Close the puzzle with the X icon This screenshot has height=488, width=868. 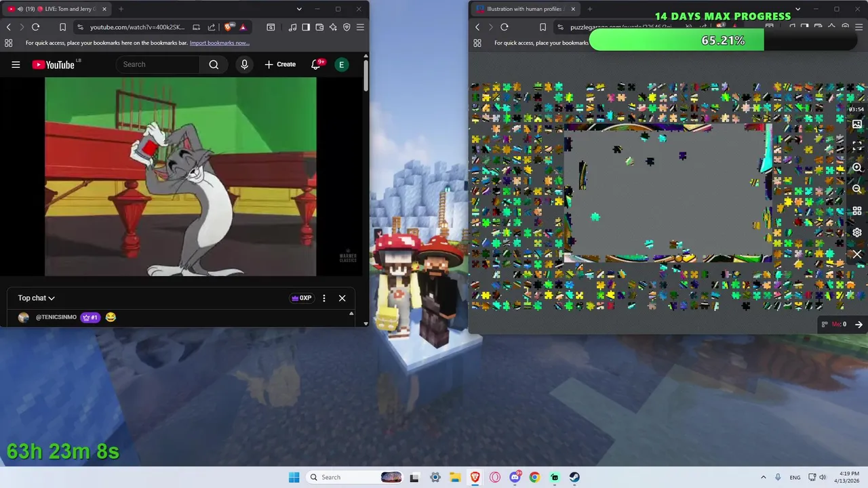pyautogui.click(x=857, y=254)
